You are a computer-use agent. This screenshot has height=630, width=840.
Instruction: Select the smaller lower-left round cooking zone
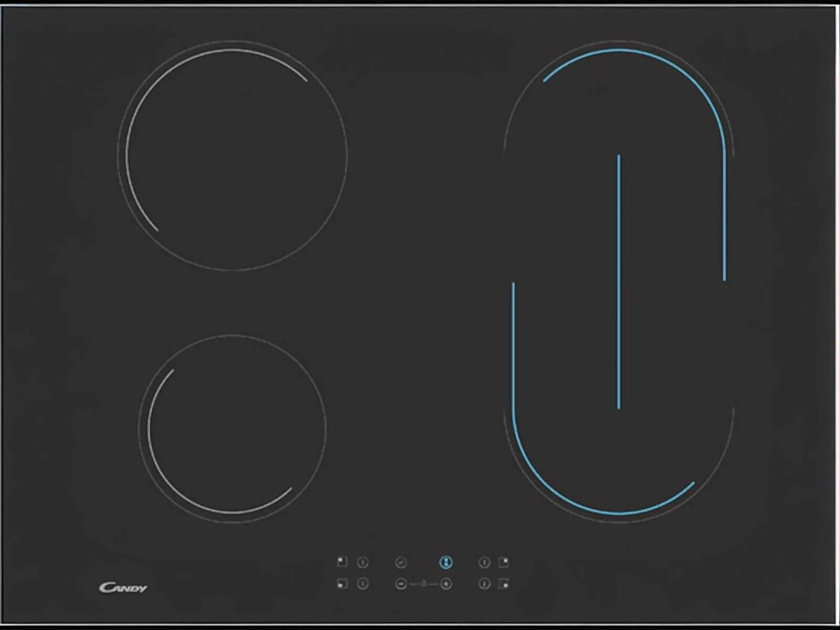pyautogui.click(x=232, y=429)
